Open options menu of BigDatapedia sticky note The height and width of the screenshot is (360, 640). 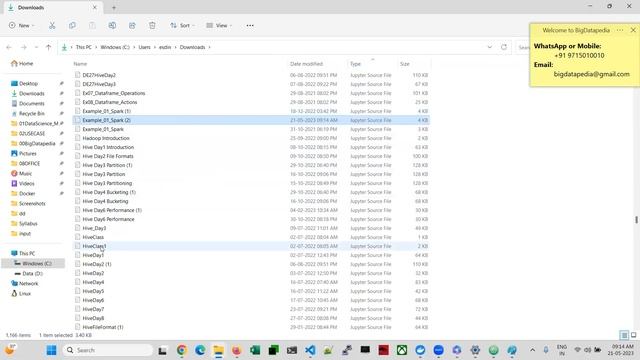coord(620,30)
